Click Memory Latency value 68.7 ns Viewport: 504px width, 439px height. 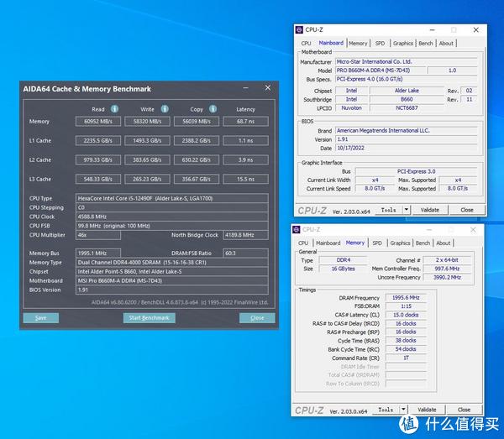(x=246, y=122)
